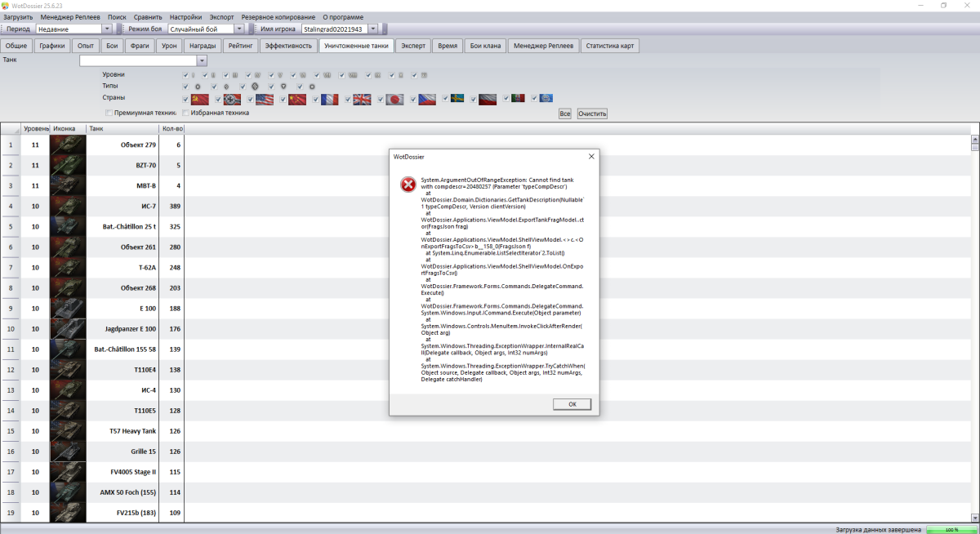Click the T110E4 tank icon
980x534 pixels.
68,369
